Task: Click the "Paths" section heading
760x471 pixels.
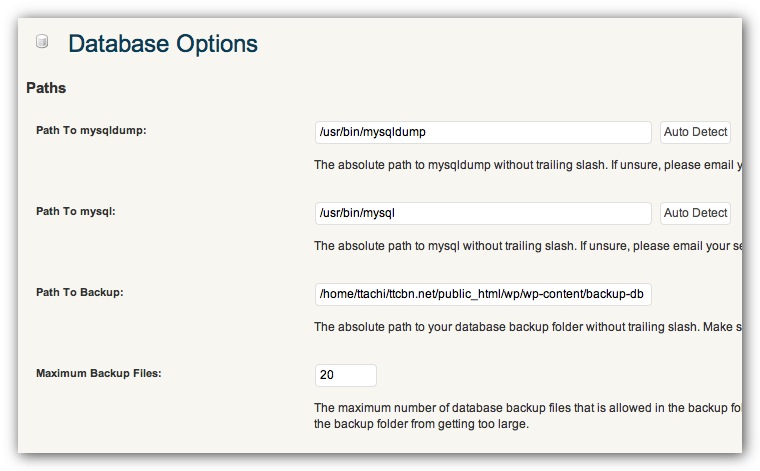Action: pyautogui.click(x=46, y=88)
